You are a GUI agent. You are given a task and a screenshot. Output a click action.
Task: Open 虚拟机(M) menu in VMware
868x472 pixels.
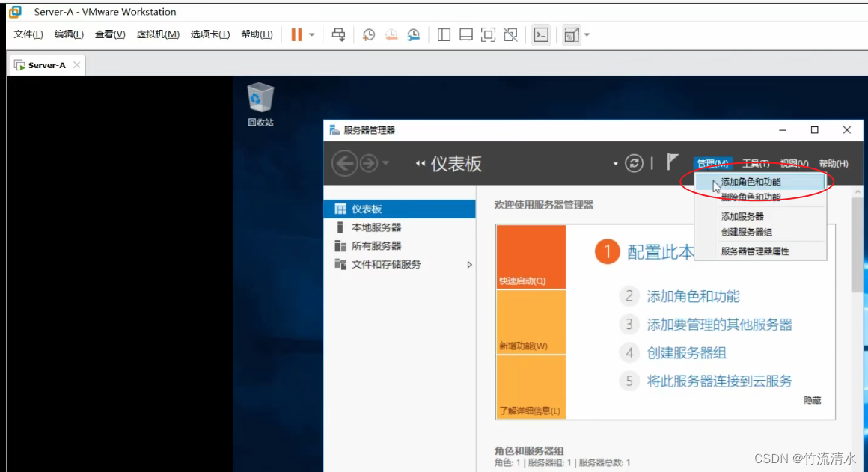tap(158, 34)
